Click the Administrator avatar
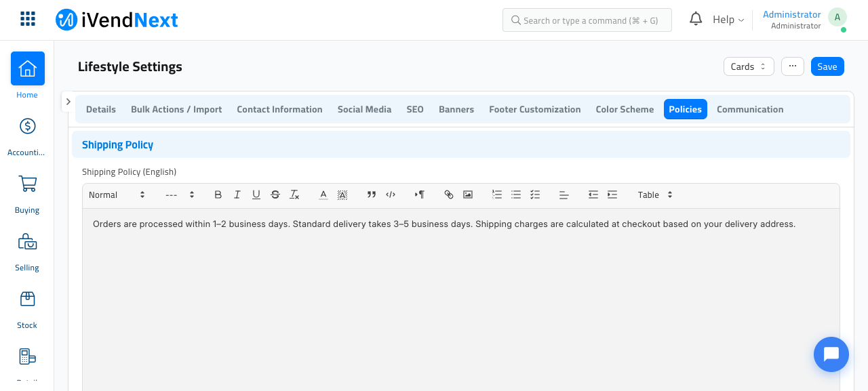Screen dimensions: 868x391 tap(837, 18)
